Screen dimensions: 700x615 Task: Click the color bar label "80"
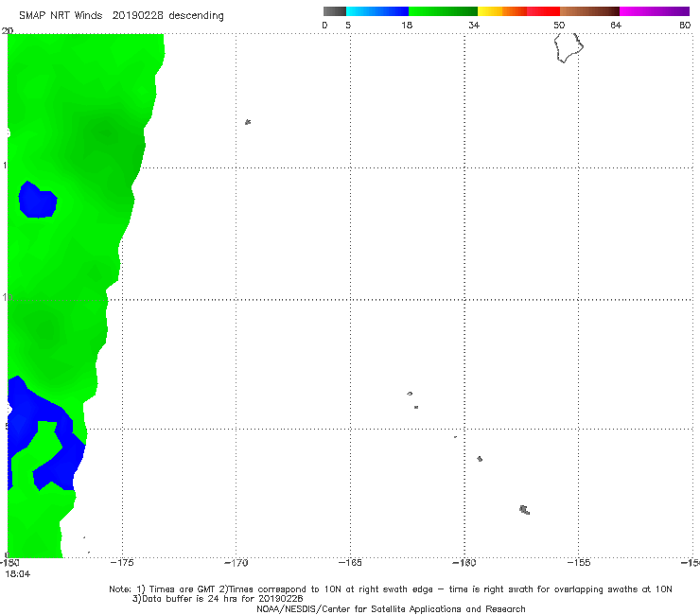coord(685,25)
